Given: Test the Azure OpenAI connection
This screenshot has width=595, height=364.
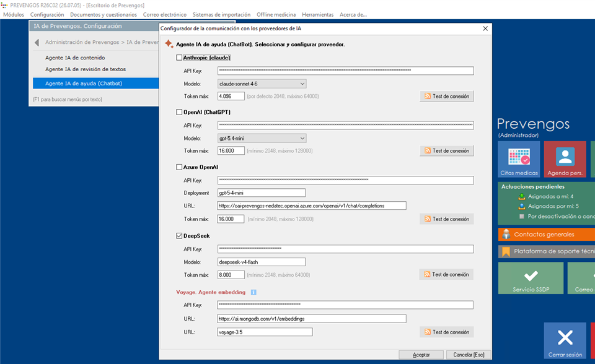Looking at the screenshot, I should pos(447,219).
